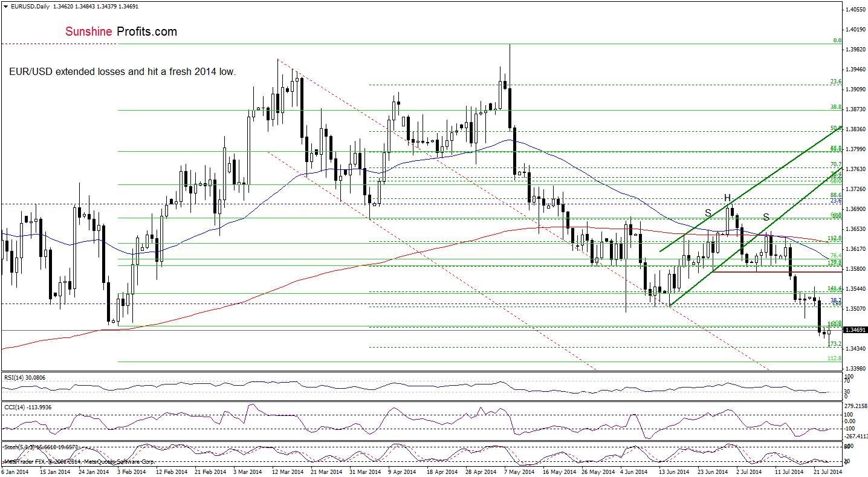Click the 2 Jul 2014 date label
Viewport: 868px width, 477px height.
coord(748,471)
